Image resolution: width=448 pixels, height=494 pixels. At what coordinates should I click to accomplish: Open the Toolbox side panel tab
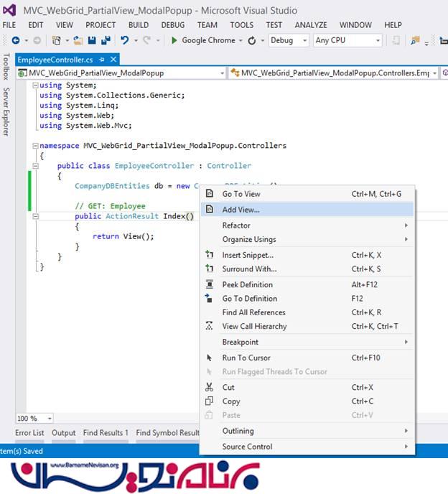click(6, 66)
